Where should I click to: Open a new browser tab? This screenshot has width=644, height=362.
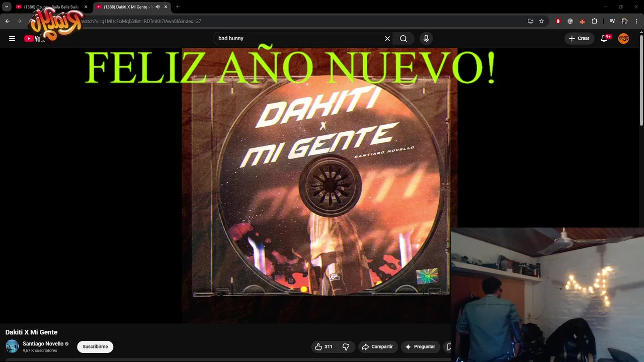point(178,7)
